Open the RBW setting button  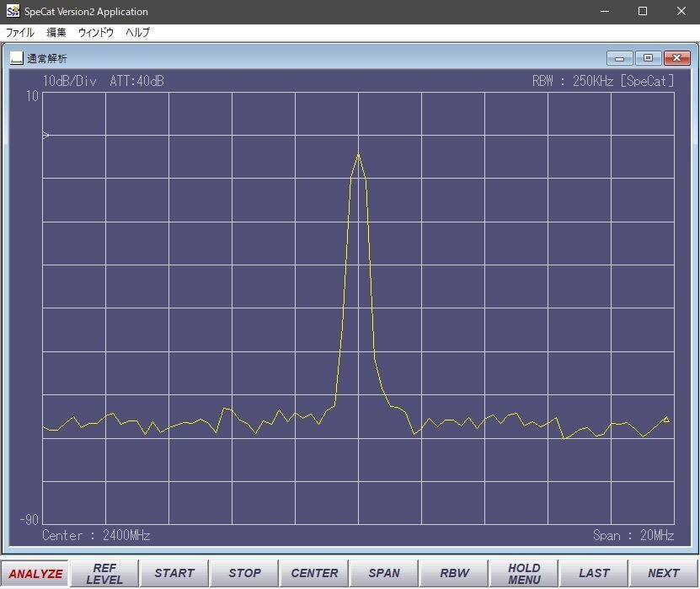click(x=454, y=573)
